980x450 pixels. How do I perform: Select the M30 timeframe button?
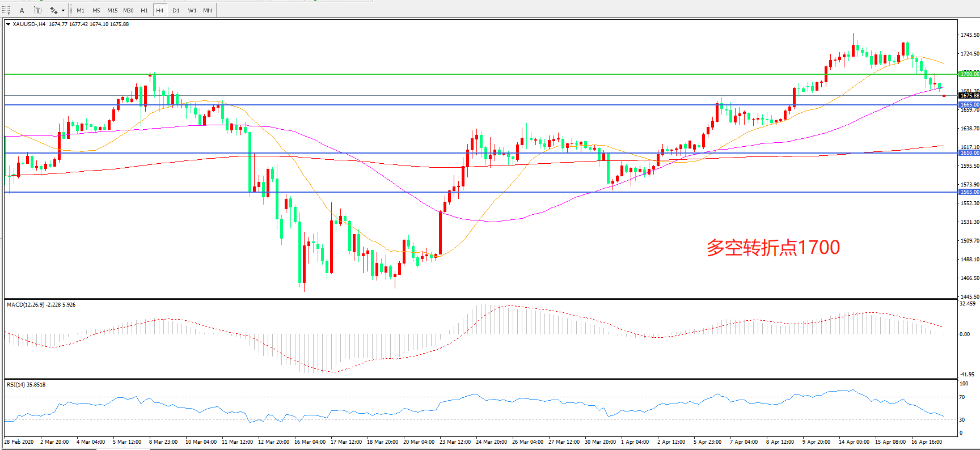[128, 10]
